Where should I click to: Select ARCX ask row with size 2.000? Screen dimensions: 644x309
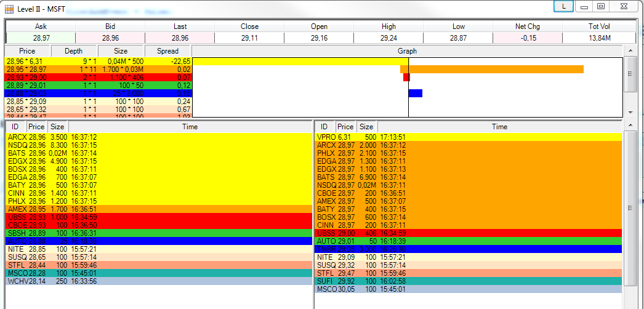(469, 145)
